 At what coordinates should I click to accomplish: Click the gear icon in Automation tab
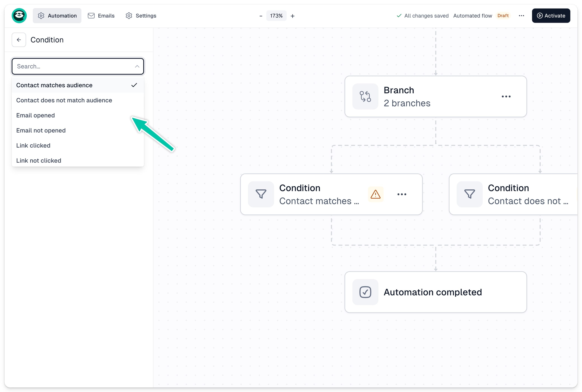(41, 16)
